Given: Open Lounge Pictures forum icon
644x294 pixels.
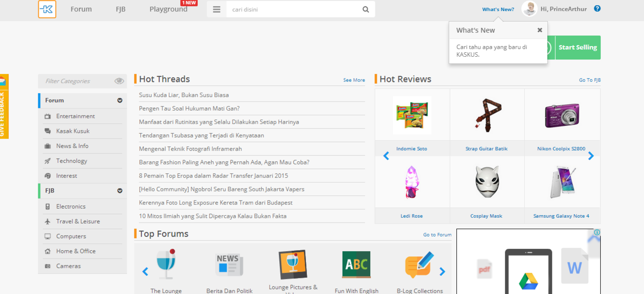Looking at the screenshot, I should (x=293, y=265).
